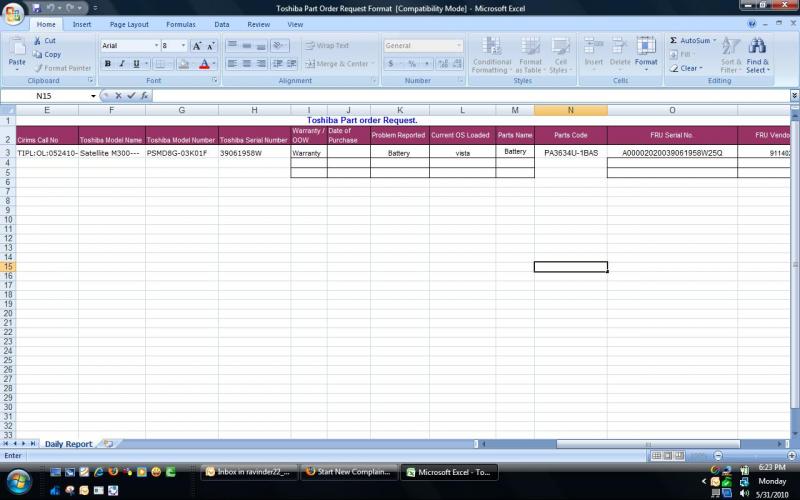Image resolution: width=800 pixels, height=500 pixels.
Task: Click the Orientation icon
Action: [279, 45]
